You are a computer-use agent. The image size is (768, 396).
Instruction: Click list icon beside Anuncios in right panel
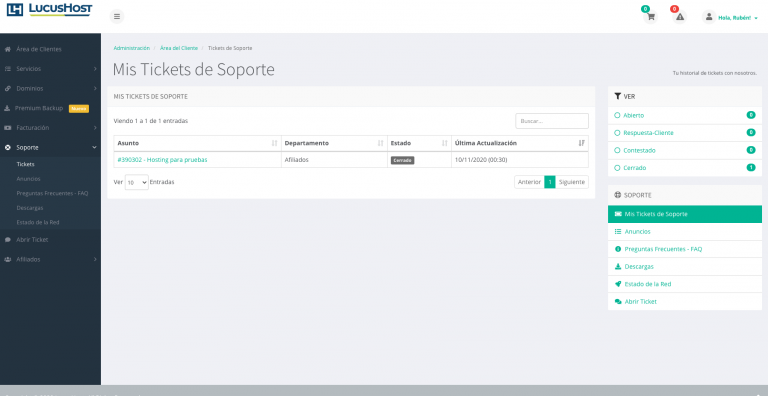point(618,231)
